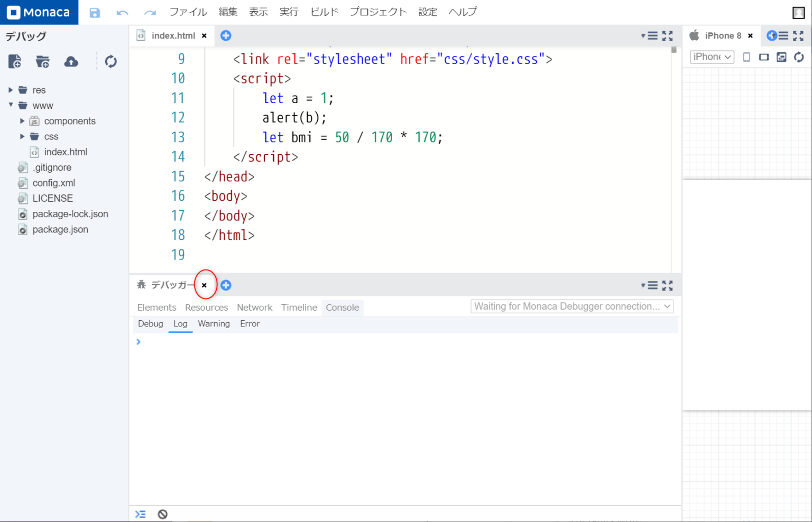Expand the components folder
The width and height of the screenshot is (812, 522).
22,120
